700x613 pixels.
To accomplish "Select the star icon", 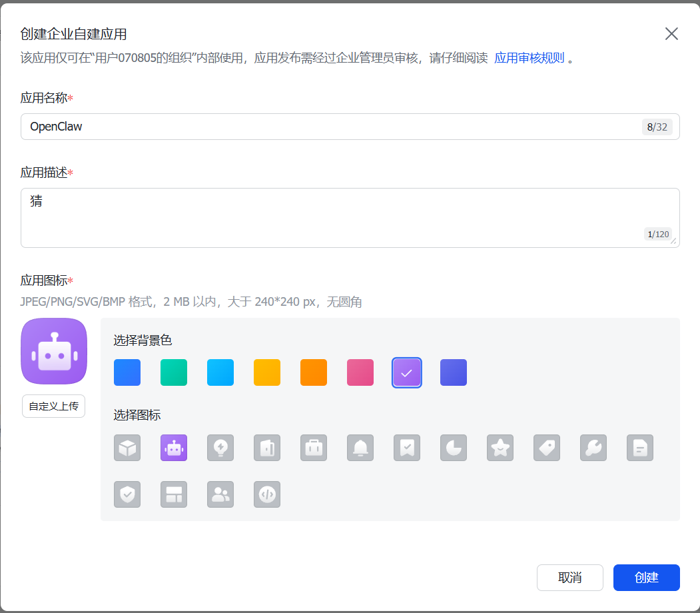I will coord(500,447).
